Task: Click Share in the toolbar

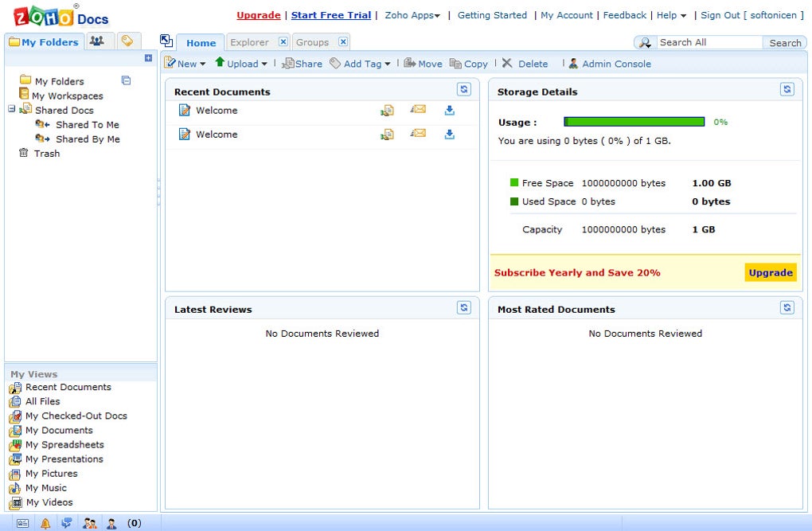Action: (x=302, y=63)
